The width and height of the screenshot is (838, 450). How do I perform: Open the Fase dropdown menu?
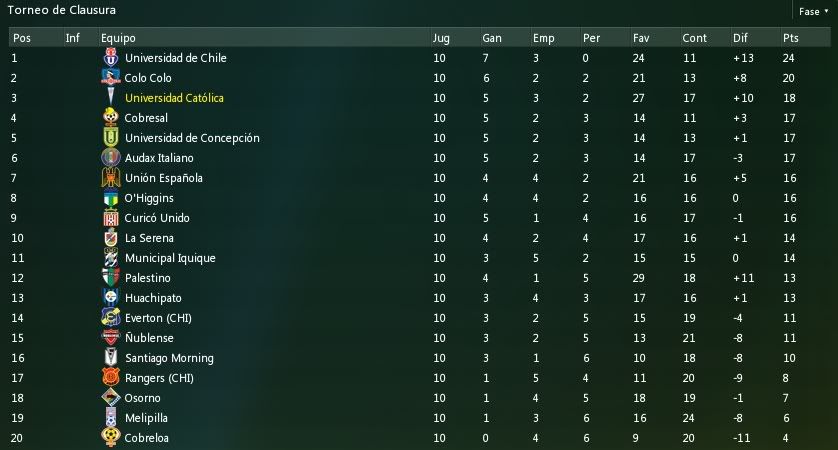click(x=813, y=11)
